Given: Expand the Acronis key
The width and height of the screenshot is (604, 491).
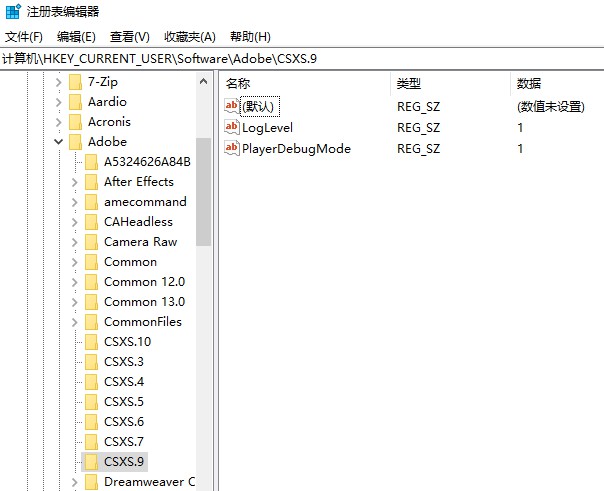Looking at the screenshot, I should [59, 122].
